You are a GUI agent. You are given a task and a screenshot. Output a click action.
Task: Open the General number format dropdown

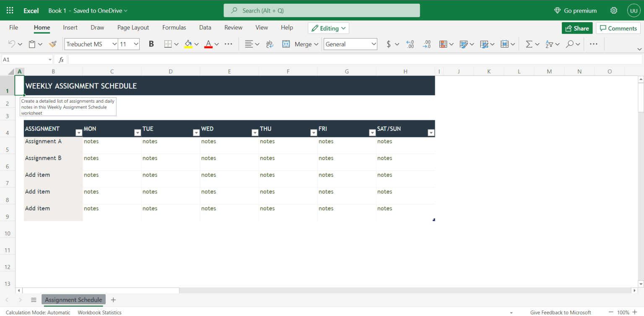click(x=350, y=44)
